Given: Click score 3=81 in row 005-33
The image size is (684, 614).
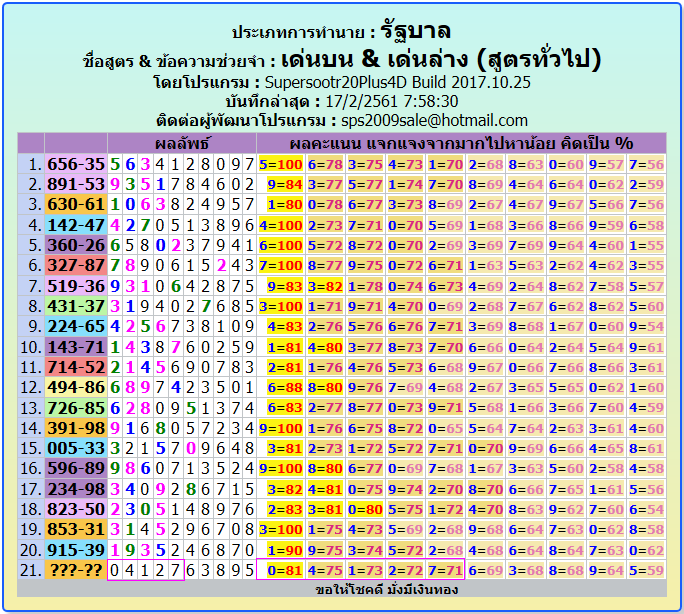Looking at the screenshot, I should click(285, 449).
